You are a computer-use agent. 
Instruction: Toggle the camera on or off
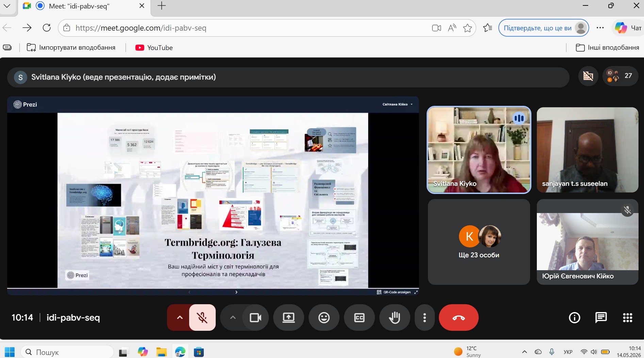255,318
